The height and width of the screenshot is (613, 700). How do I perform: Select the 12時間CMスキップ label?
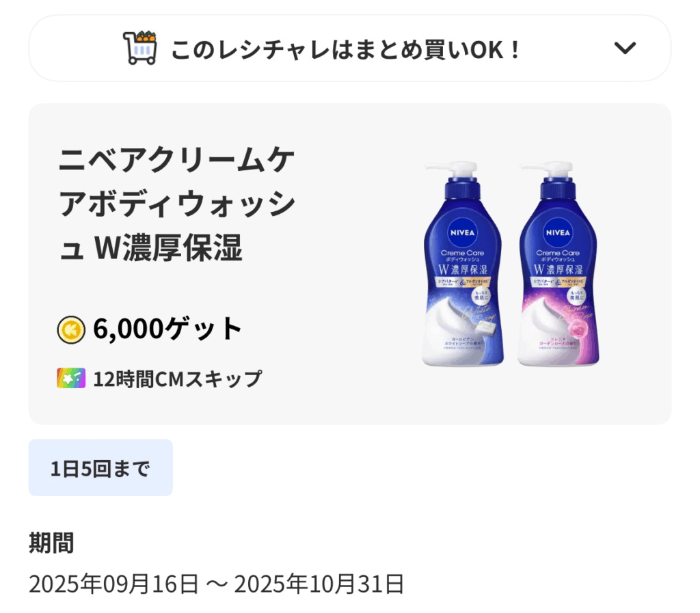click(177, 379)
